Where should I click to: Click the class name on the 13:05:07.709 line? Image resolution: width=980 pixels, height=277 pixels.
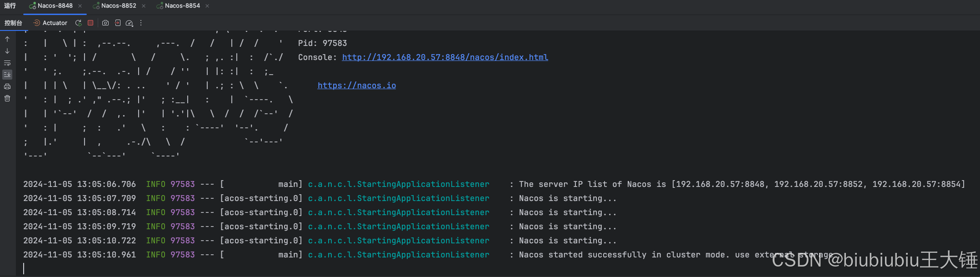click(x=399, y=198)
